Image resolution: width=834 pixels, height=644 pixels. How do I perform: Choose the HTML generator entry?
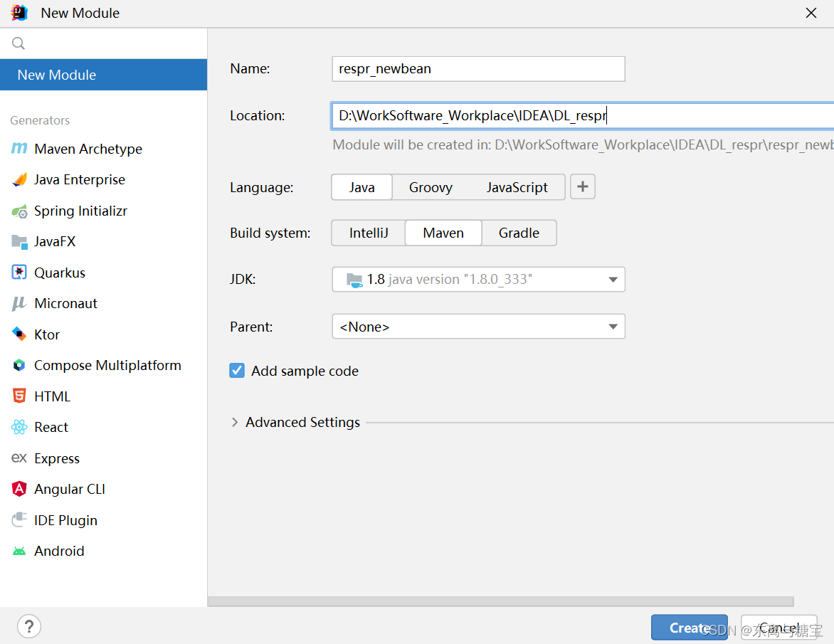(x=52, y=396)
